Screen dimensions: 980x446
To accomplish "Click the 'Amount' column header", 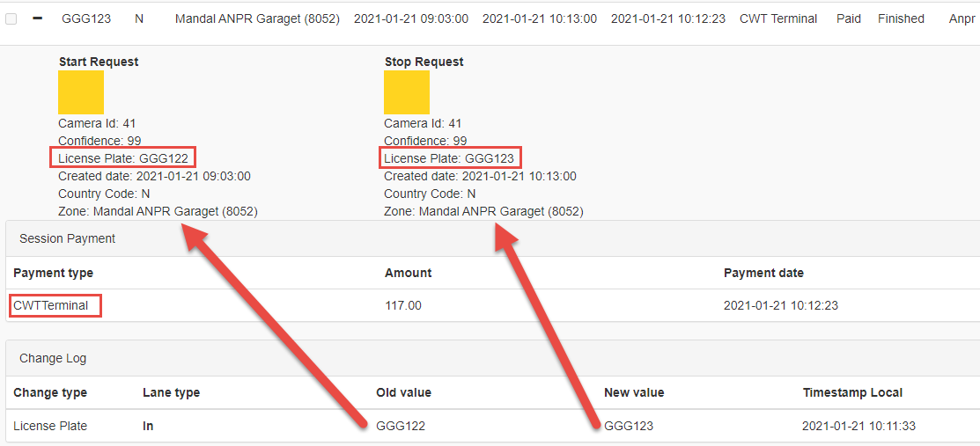I will click(409, 273).
